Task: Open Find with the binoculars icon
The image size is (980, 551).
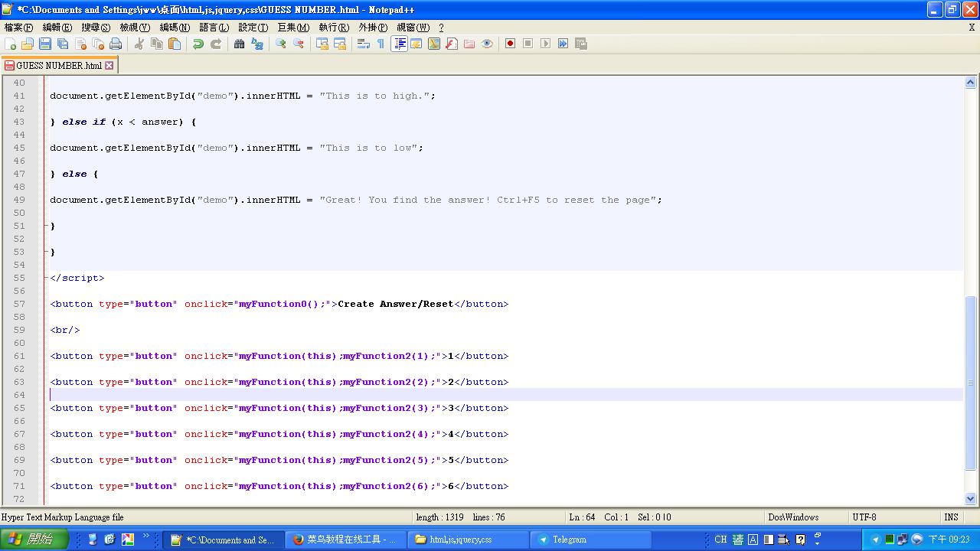Action: [x=240, y=44]
